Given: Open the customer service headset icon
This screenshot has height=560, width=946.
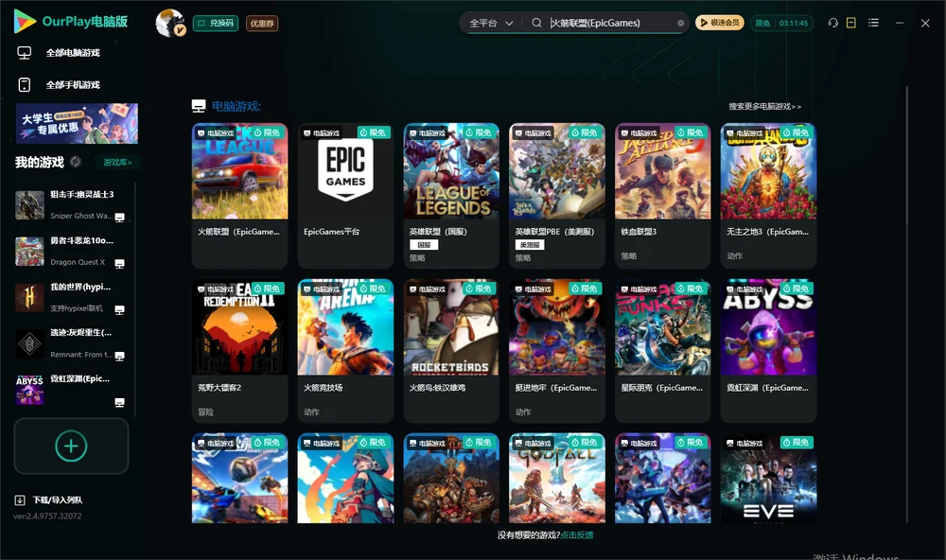Looking at the screenshot, I should coord(833,23).
